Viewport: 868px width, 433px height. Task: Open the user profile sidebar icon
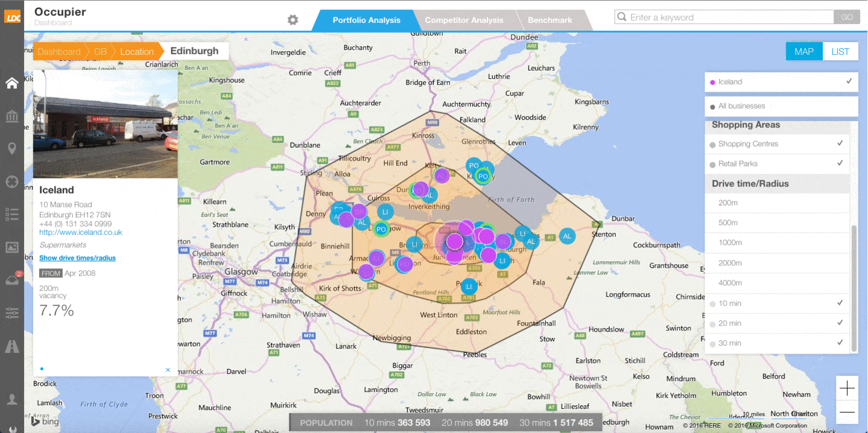pyautogui.click(x=11, y=399)
